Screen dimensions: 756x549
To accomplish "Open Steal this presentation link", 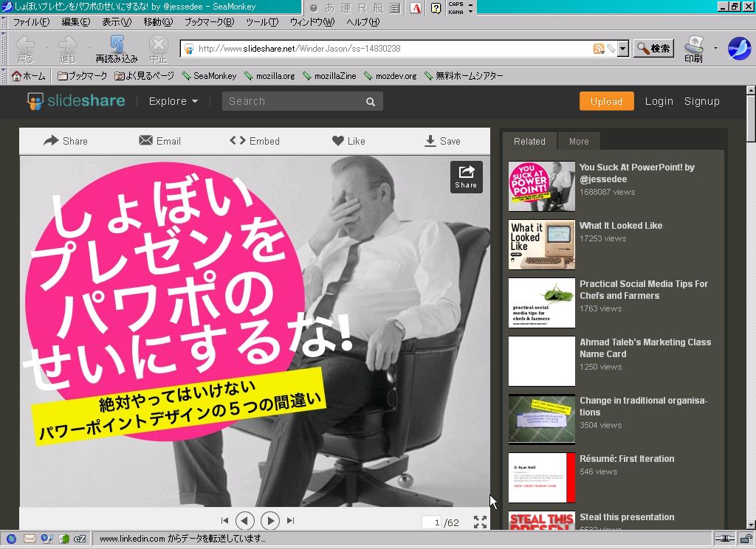I will click(627, 517).
